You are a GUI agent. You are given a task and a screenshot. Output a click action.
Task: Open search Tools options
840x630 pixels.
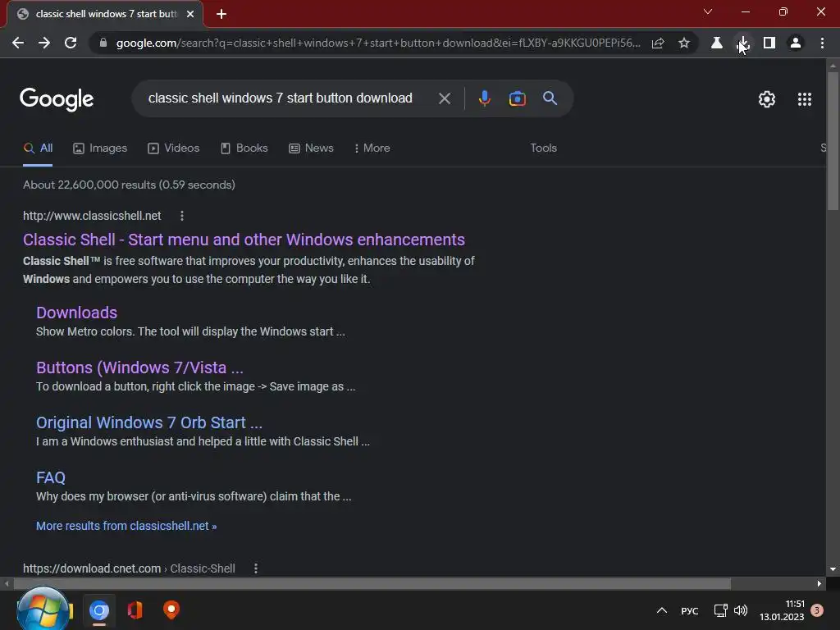543,148
